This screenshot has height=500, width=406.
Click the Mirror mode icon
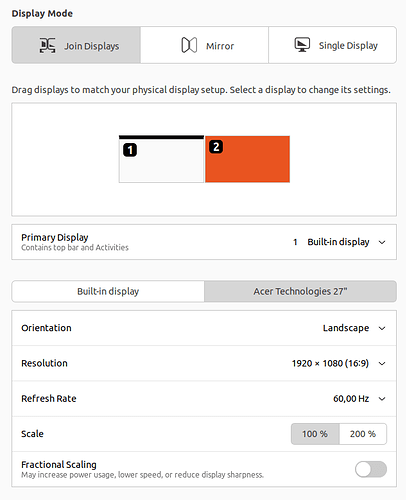point(189,45)
